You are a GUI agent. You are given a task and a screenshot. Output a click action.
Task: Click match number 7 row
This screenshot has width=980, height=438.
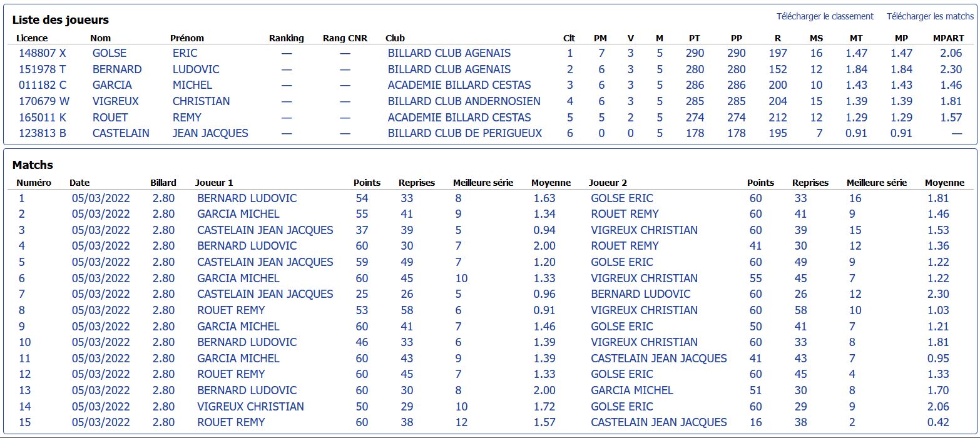pos(490,294)
